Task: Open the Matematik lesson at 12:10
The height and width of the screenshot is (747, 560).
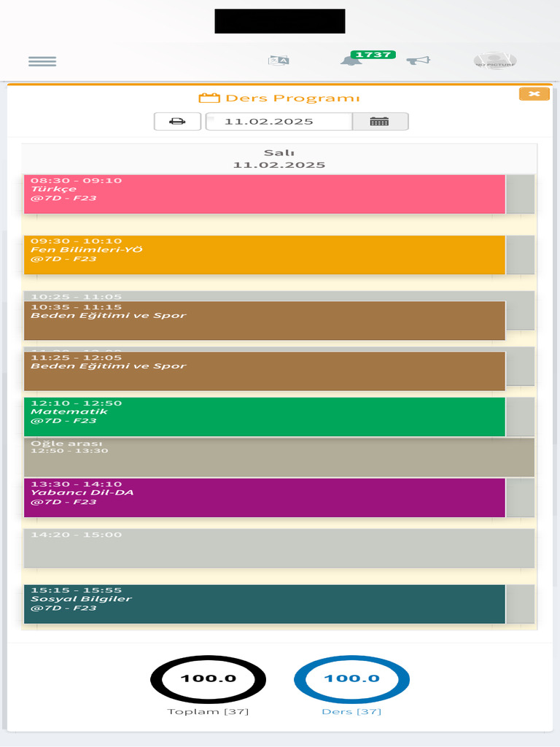Action: [264, 417]
